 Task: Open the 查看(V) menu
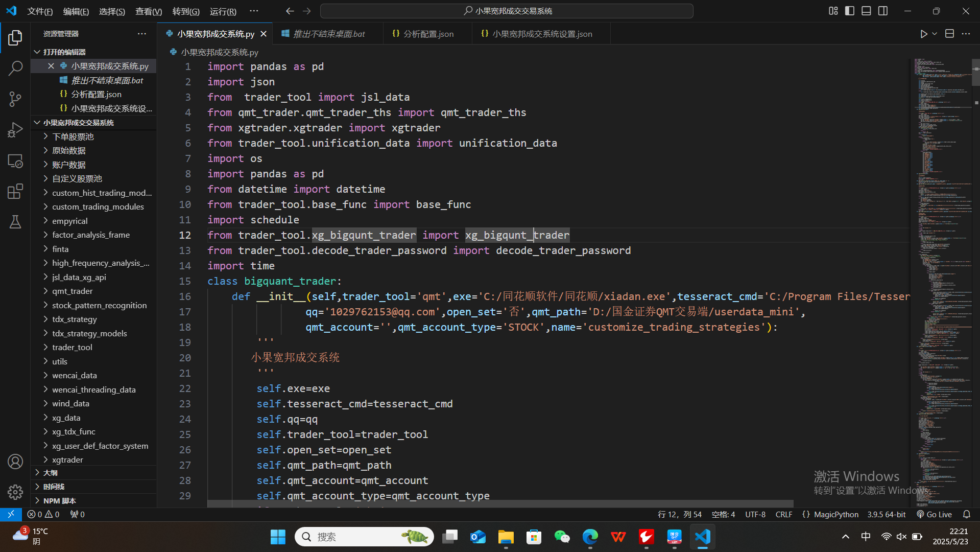pyautogui.click(x=149, y=11)
